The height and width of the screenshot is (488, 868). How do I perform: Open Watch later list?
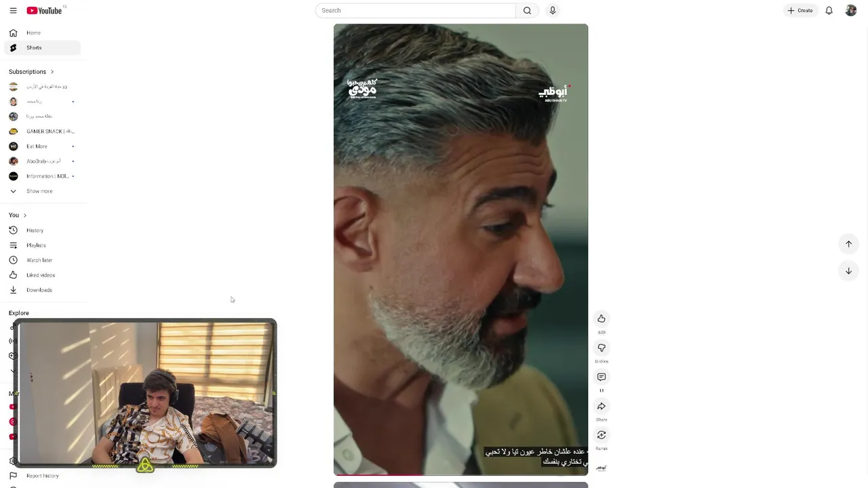click(x=42, y=260)
